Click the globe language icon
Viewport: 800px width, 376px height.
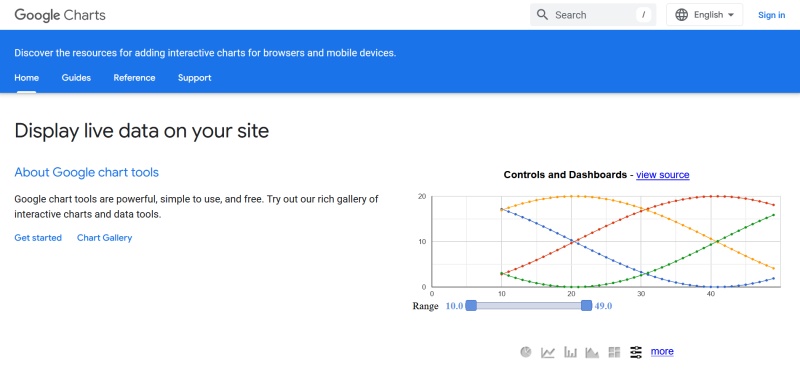coord(681,15)
